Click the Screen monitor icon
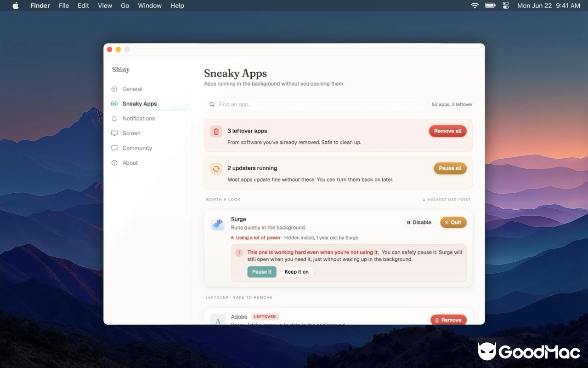This screenshot has height=368, width=588. point(114,133)
